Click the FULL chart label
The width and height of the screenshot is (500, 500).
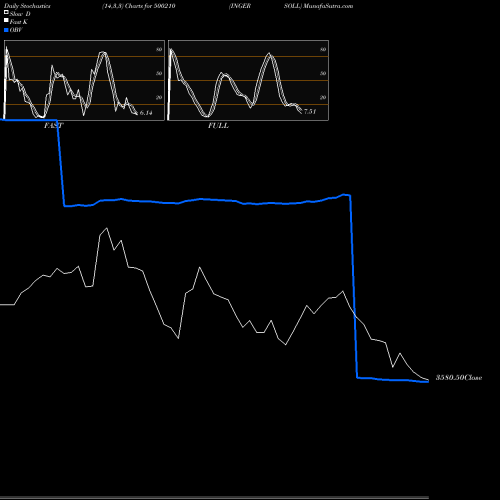(218, 126)
